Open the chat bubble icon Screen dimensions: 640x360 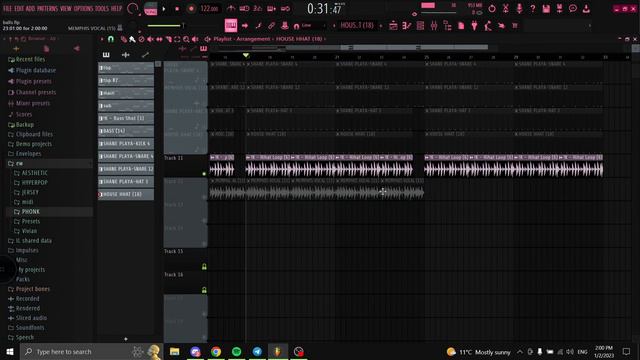coord(573,8)
